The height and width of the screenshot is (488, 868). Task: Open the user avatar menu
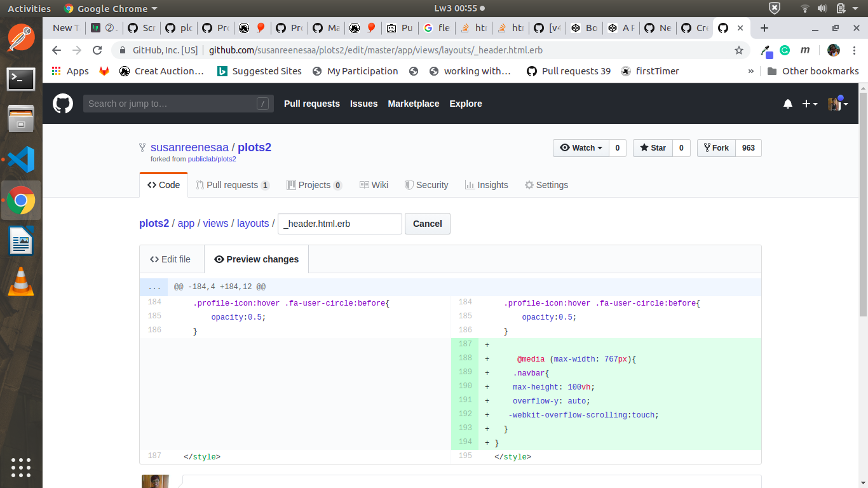coord(837,104)
